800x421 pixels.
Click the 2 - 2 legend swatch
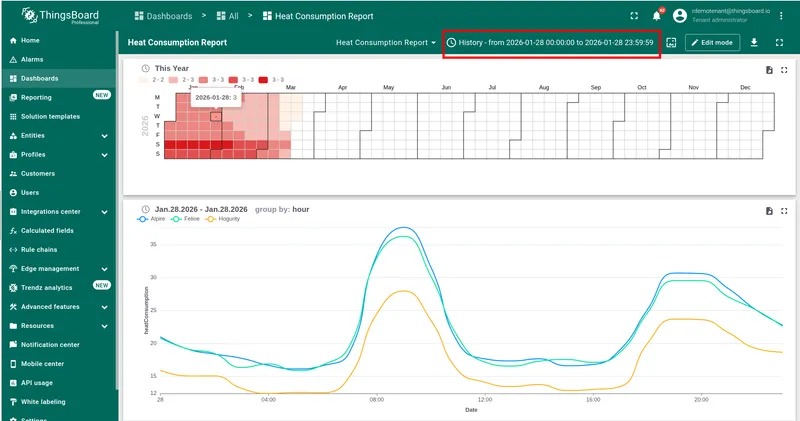pyautogui.click(x=143, y=80)
